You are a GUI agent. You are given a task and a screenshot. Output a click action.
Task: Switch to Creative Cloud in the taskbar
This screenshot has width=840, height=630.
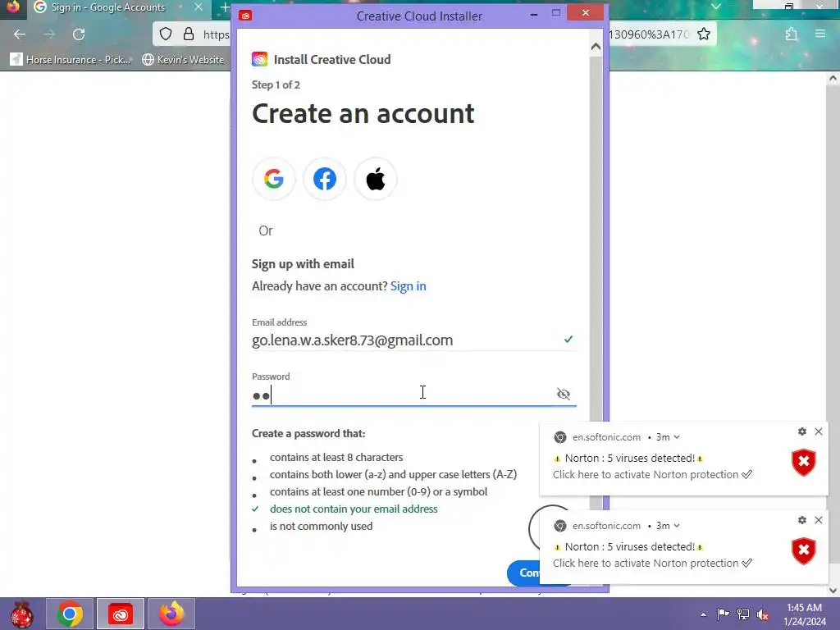pos(121,614)
